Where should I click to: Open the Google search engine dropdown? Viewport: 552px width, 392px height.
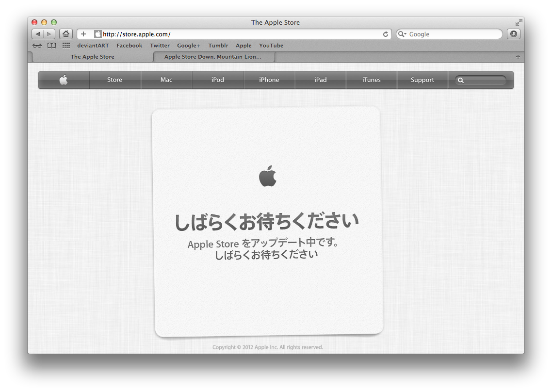click(402, 34)
